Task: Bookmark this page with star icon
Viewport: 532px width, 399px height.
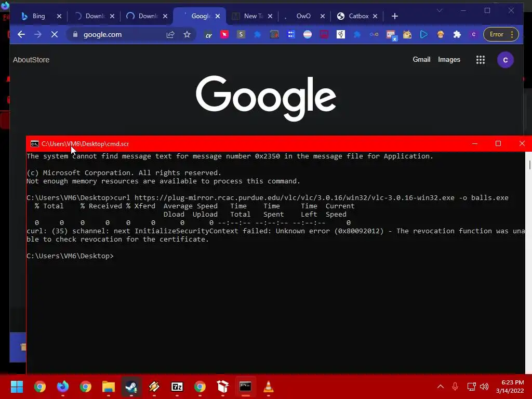Action: click(x=187, y=34)
